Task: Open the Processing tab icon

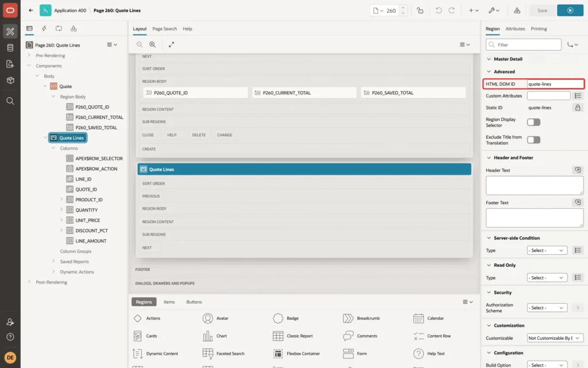Action: 59,29
